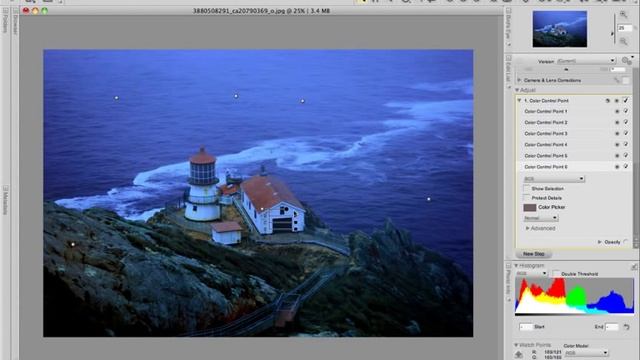Collapse the Adjust section
640x360 pixels.
tap(517, 90)
